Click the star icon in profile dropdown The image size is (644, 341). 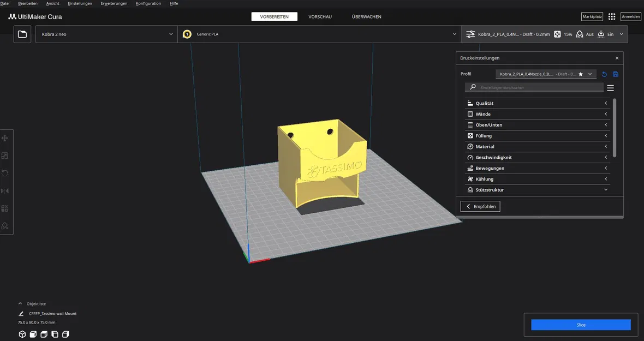click(581, 74)
